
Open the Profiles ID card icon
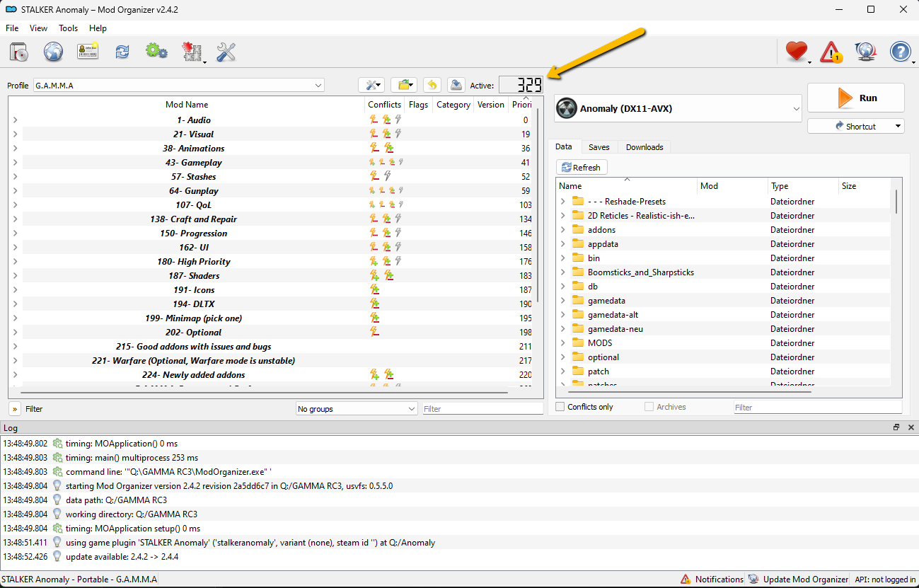point(88,52)
